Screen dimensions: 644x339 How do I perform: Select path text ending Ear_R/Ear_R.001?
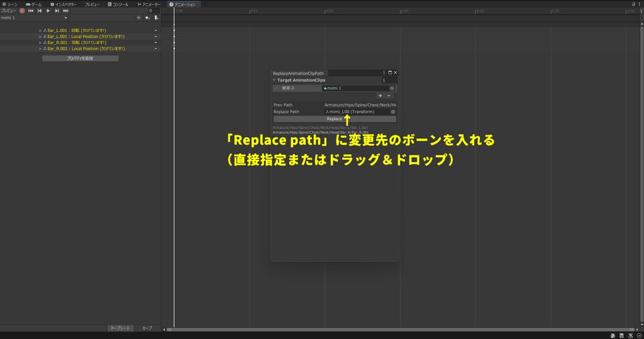321,132
